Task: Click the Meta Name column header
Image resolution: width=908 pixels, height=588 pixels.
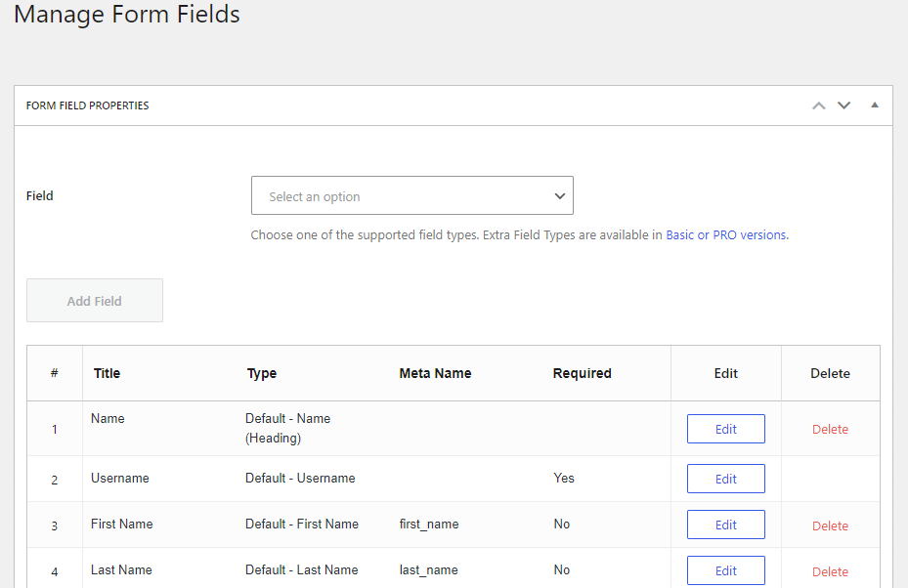Action: click(435, 373)
